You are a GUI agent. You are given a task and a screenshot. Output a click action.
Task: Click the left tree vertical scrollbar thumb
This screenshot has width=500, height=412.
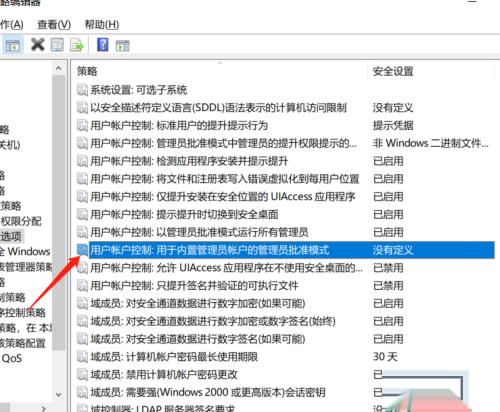pos(59,213)
